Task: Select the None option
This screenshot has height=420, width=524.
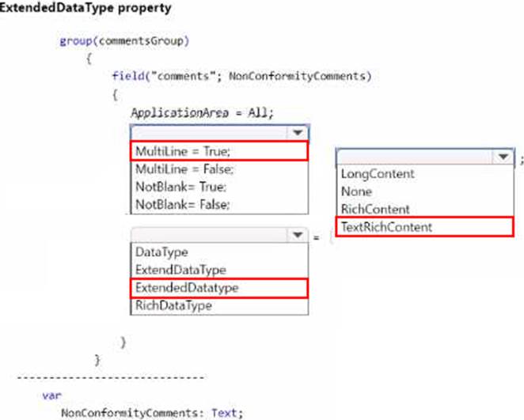Action: (356, 191)
